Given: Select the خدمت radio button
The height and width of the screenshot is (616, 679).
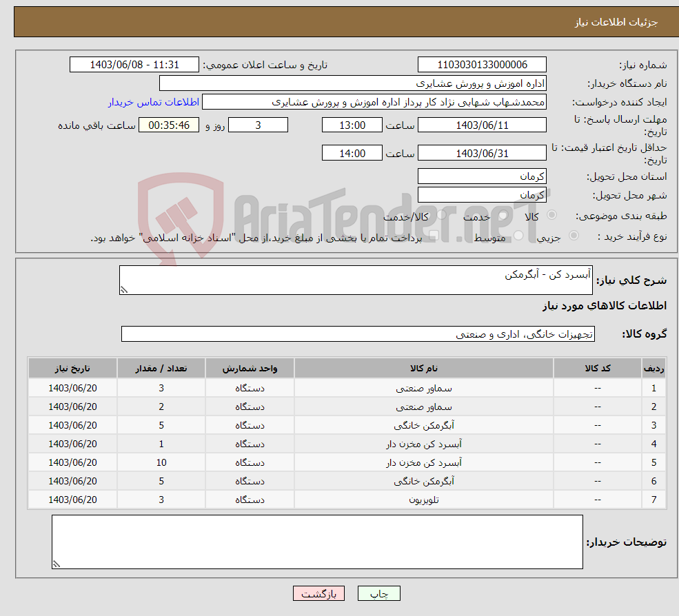Looking at the screenshot, I should [x=503, y=215].
